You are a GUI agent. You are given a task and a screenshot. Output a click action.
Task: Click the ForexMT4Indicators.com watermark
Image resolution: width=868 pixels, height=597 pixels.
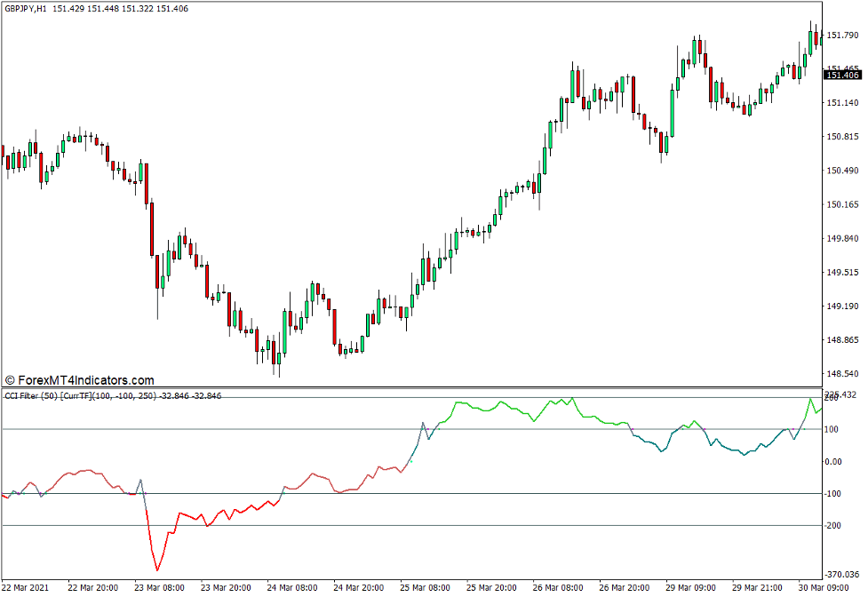pyautogui.click(x=80, y=379)
